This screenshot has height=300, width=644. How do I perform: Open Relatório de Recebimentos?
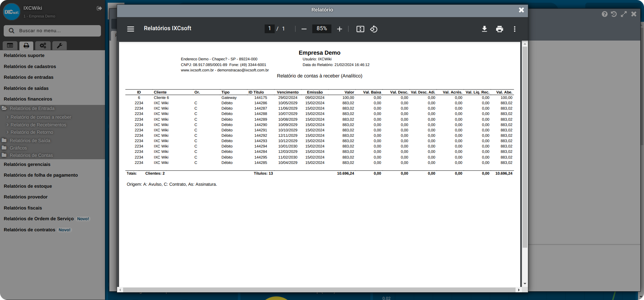pos(38,125)
